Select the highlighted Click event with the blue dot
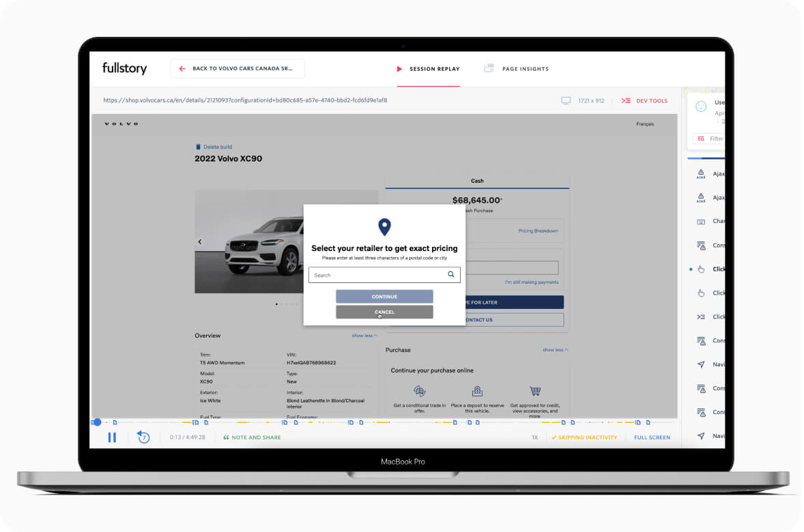 tap(708, 269)
